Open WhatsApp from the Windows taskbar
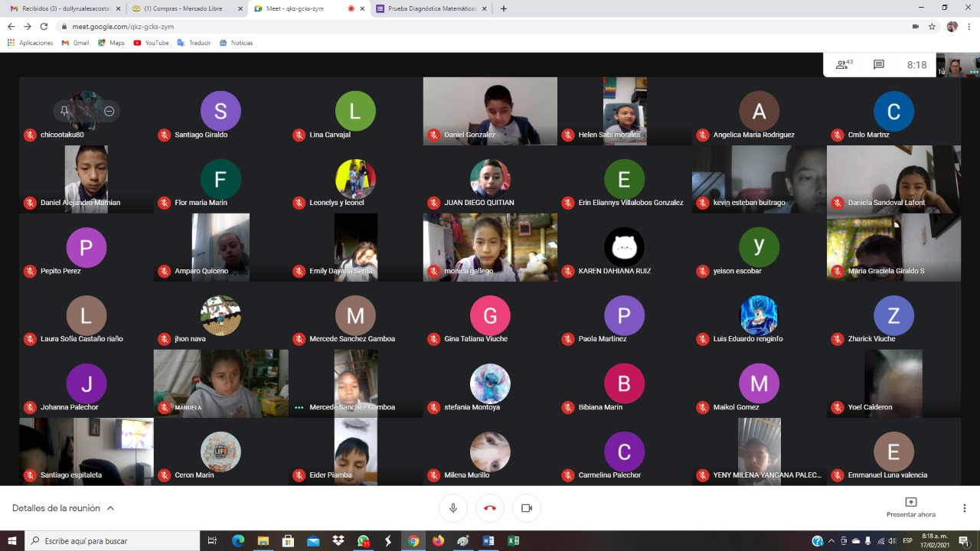The image size is (980, 551). [363, 541]
